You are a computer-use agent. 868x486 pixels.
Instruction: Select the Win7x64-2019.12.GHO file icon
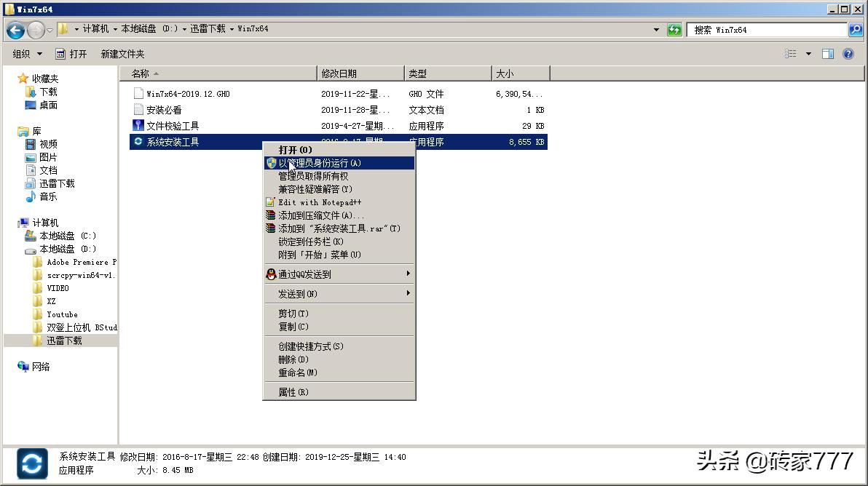pyautogui.click(x=138, y=92)
